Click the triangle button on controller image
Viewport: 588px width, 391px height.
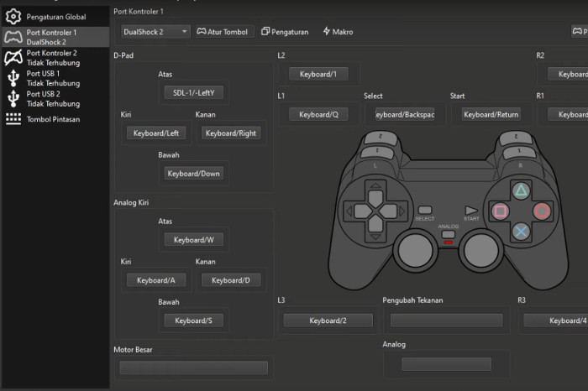(521, 191)
